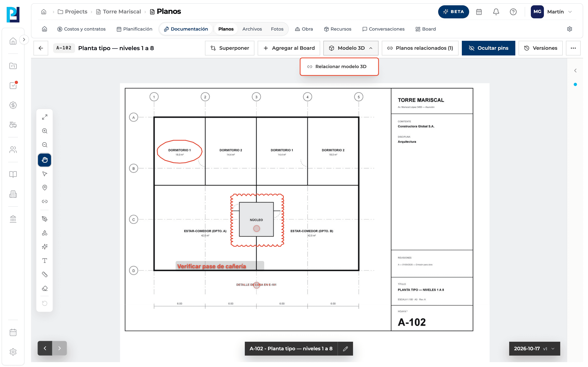Pick the text annotation tool
Screen dimensions: 588x367
(45, 260)
